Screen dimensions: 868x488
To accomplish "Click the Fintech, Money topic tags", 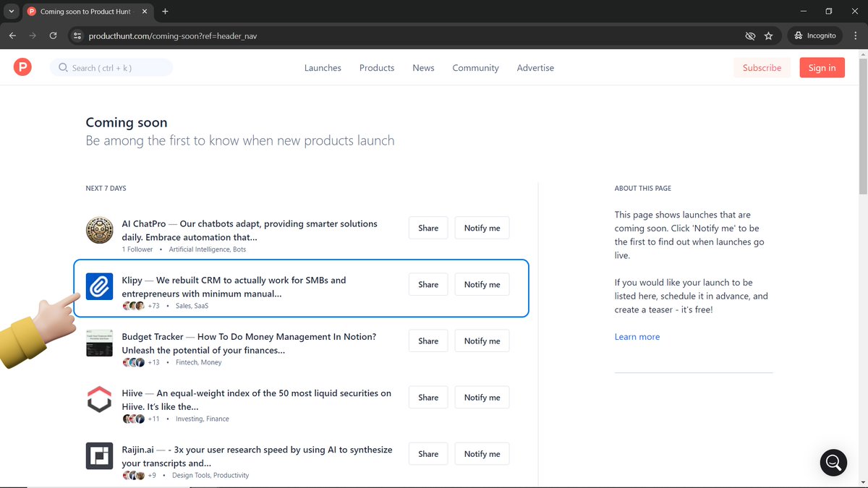I will (198, 362).
